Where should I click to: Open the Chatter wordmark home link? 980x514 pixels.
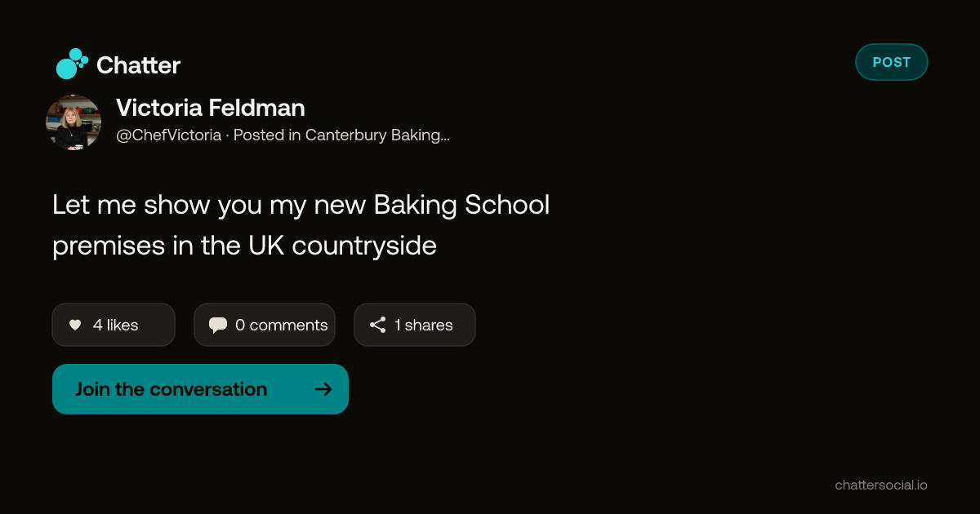click(x=138, y=65)
